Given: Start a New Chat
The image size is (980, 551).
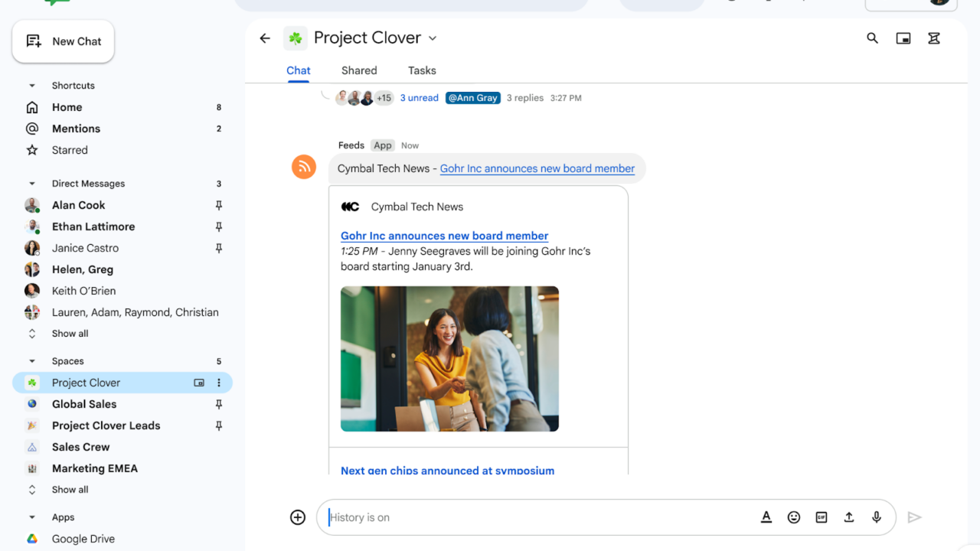Looking at the screenshot, I should tap(63, 41).
